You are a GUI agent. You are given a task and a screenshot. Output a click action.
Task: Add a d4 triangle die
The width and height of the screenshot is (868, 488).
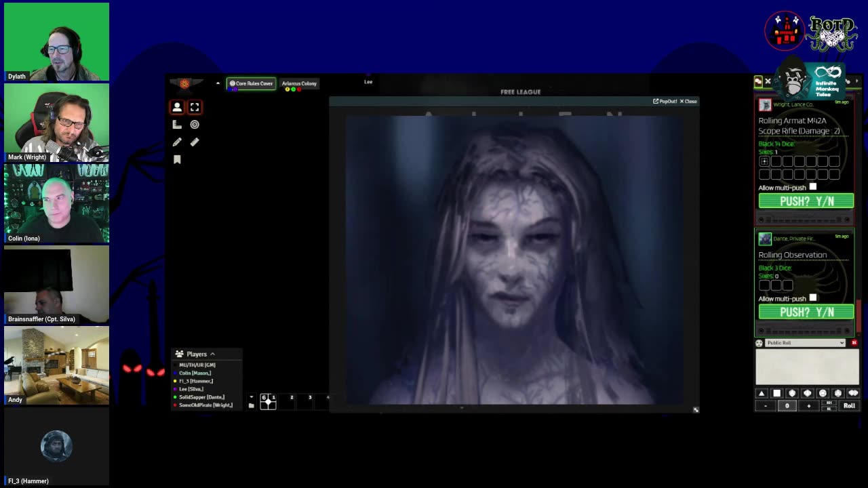(762, 393)
